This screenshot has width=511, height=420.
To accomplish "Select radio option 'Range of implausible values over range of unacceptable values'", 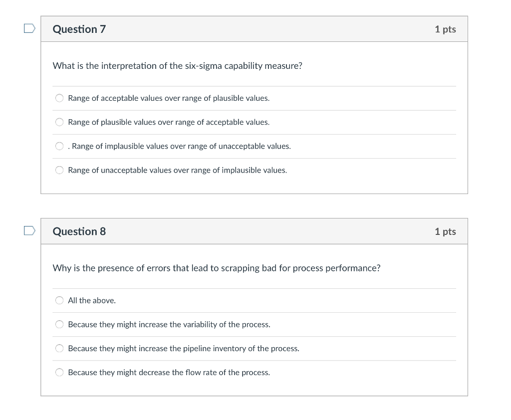I will (x=59, y=146).
